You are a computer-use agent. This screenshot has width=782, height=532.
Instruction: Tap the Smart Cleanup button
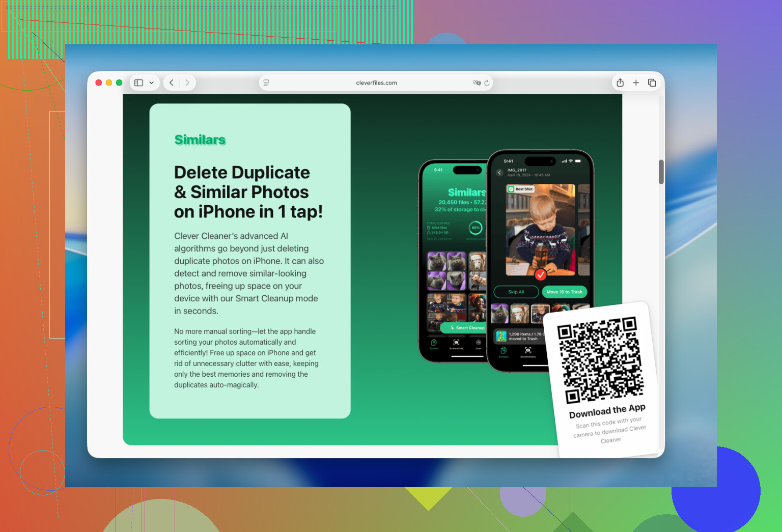pyautogui.click(x=463, y=328)
